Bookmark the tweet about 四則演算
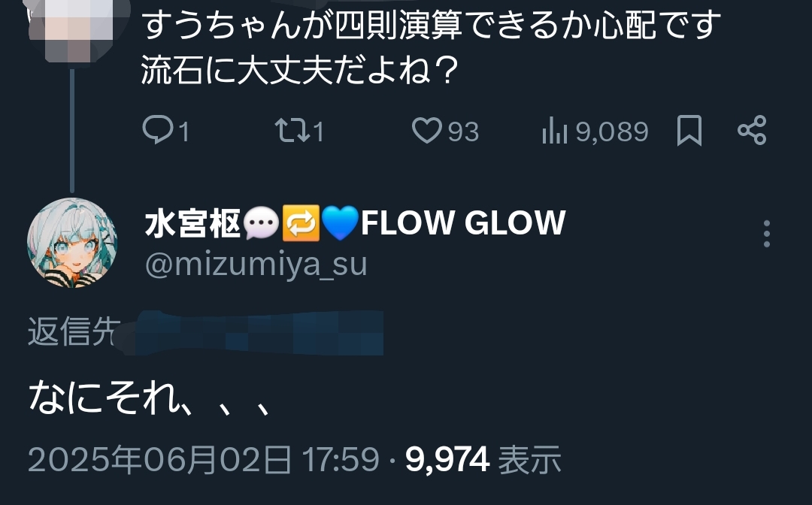Image resolution: width=812 pixels, height=505 pixels. tap(689, 131)
